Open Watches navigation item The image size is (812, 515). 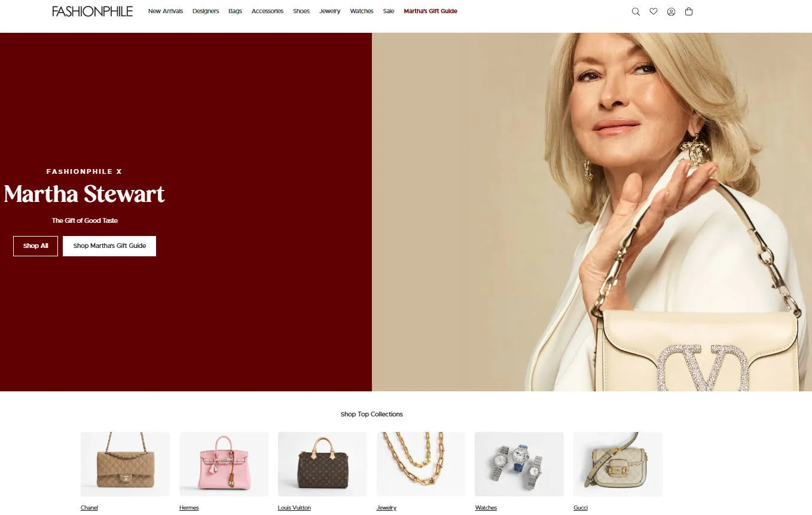pos(362,11)
